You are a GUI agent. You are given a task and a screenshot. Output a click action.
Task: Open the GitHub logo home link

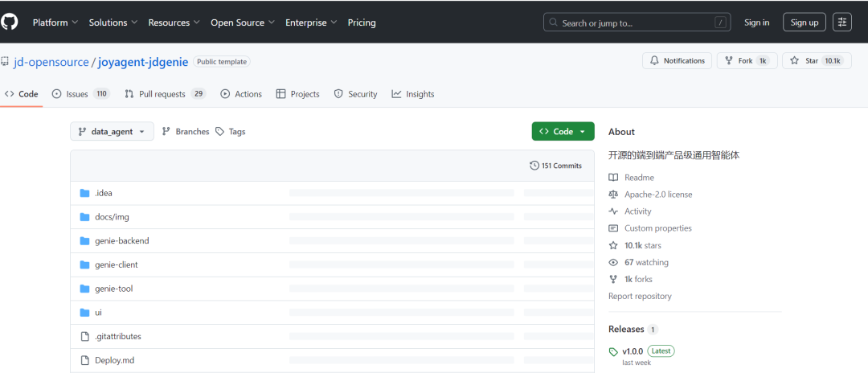[10, 23]
